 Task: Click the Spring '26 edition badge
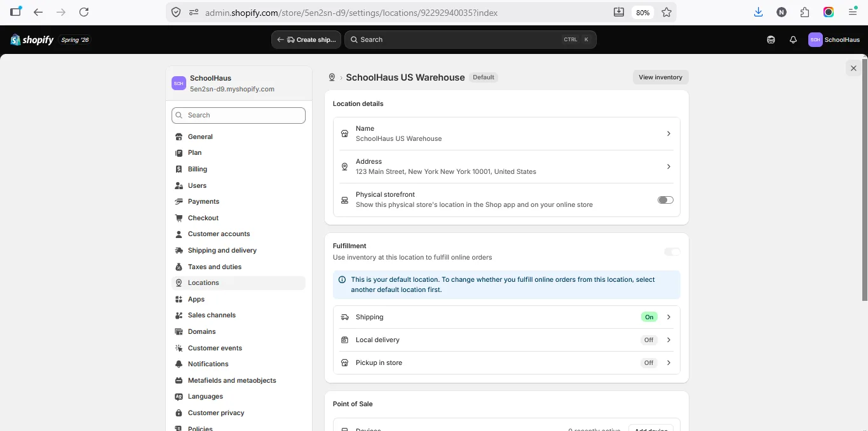pyautogui.click(x=76, y=39)
